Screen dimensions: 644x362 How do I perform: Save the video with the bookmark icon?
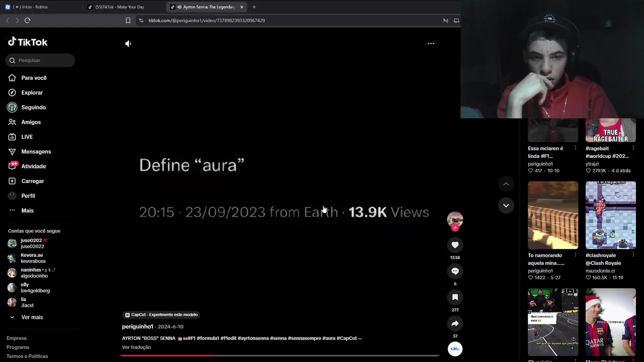coord(455,297)
